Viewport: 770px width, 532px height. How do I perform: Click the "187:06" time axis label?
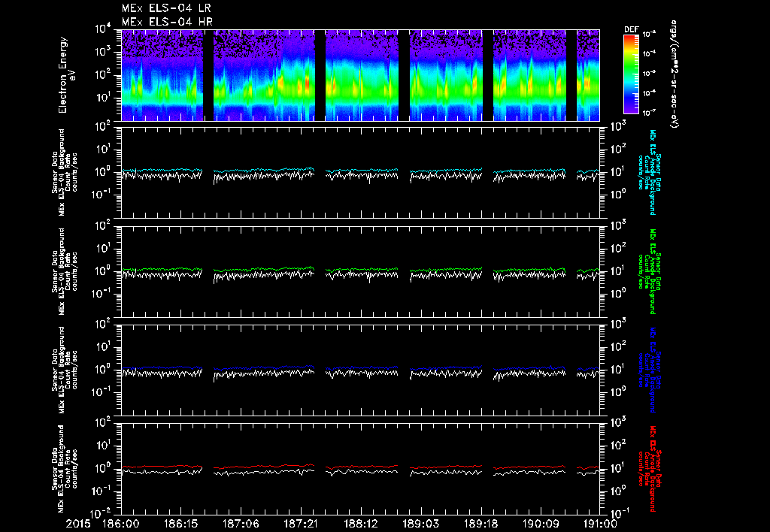(241, 524)
